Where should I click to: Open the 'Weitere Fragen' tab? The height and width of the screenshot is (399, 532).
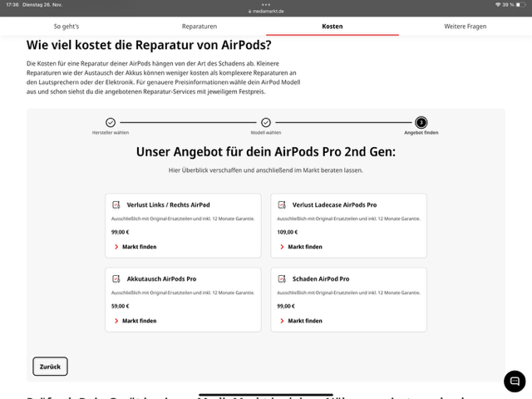pos(465,27)
